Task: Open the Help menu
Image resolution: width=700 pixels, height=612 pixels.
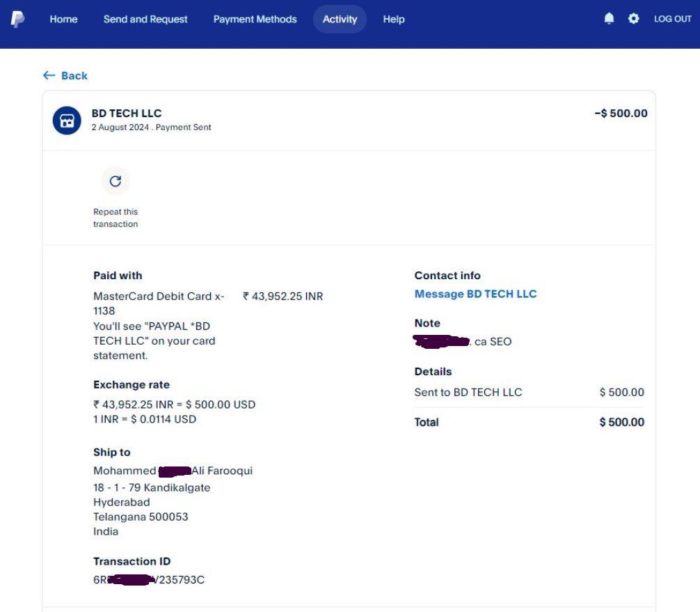Action: [394, 19]
